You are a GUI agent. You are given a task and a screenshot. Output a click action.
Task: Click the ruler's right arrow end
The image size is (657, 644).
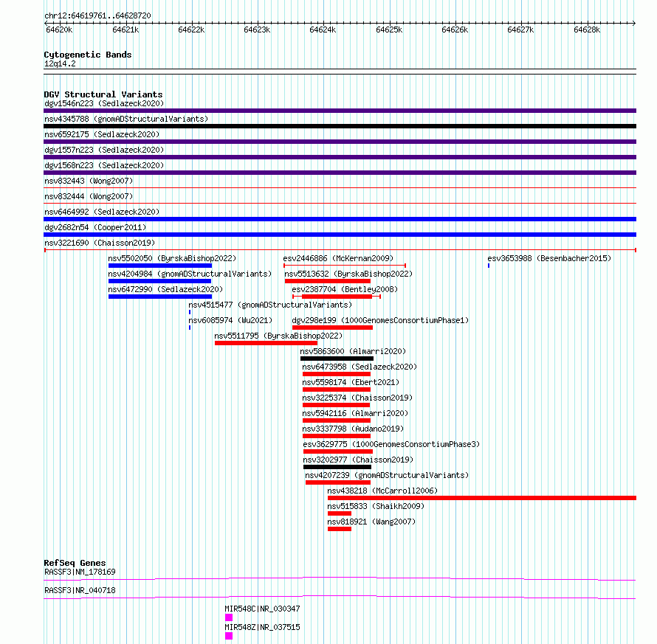(634, 24)
